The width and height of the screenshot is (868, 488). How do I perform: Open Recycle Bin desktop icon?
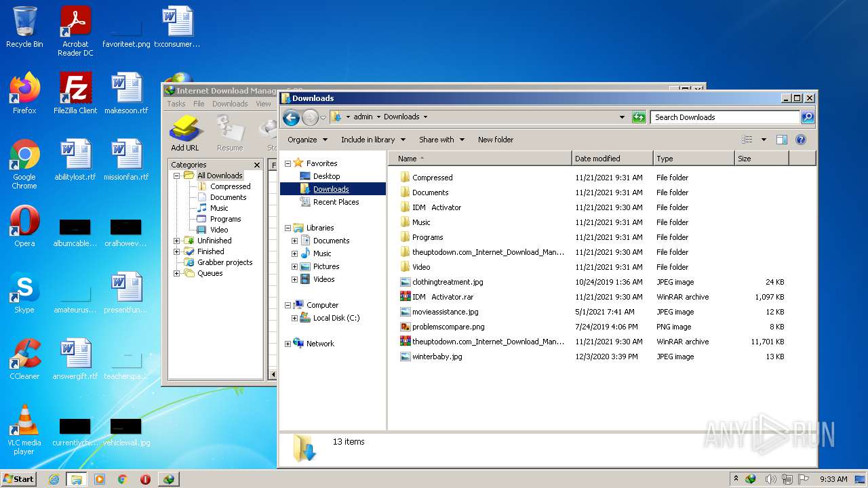(24, 27)
